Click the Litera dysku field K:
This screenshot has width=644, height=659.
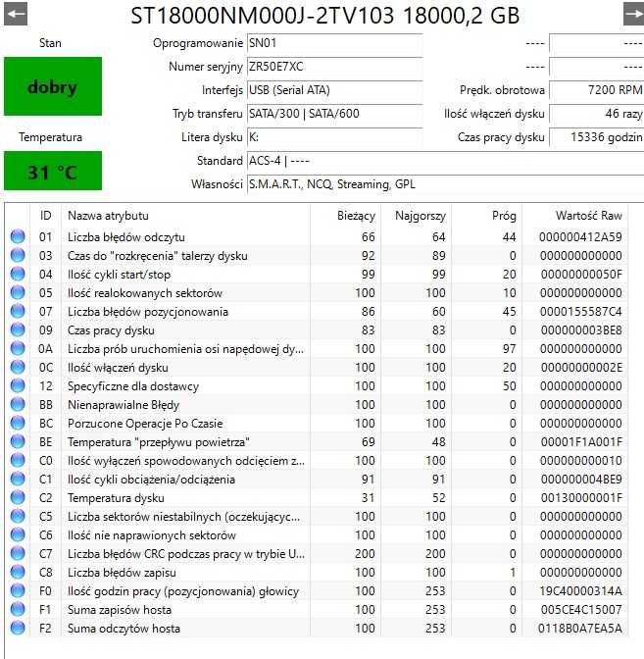[x=335, y=137]
